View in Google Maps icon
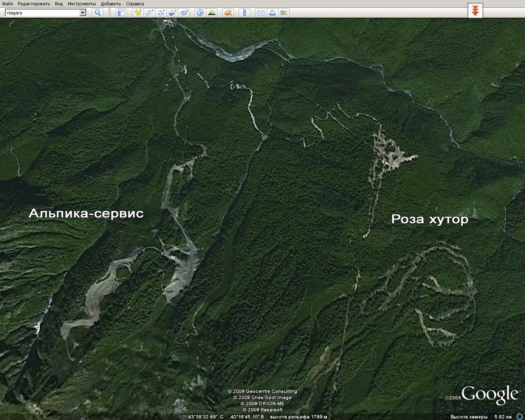The height and width of the screenshot is (420, 525). tap(283, 13)
